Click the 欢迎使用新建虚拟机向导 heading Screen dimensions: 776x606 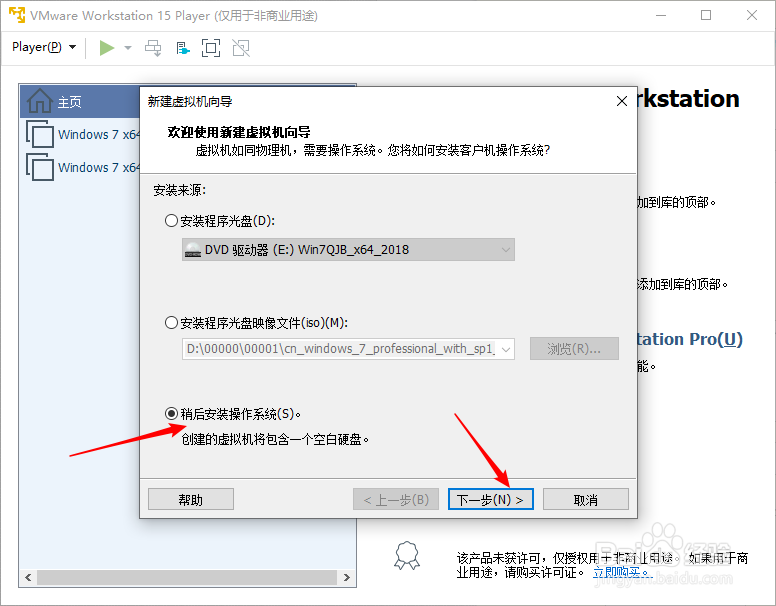pos(239,132)
